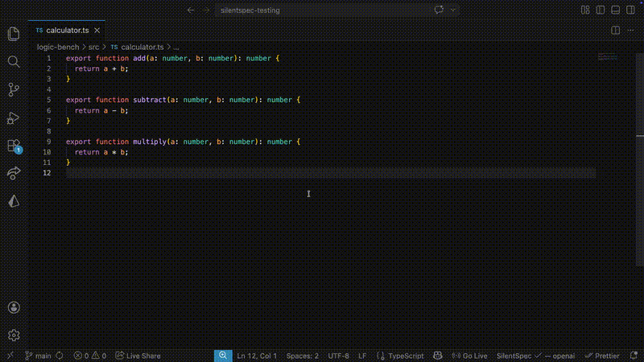Click the SilentSpec openai status item

535,356
